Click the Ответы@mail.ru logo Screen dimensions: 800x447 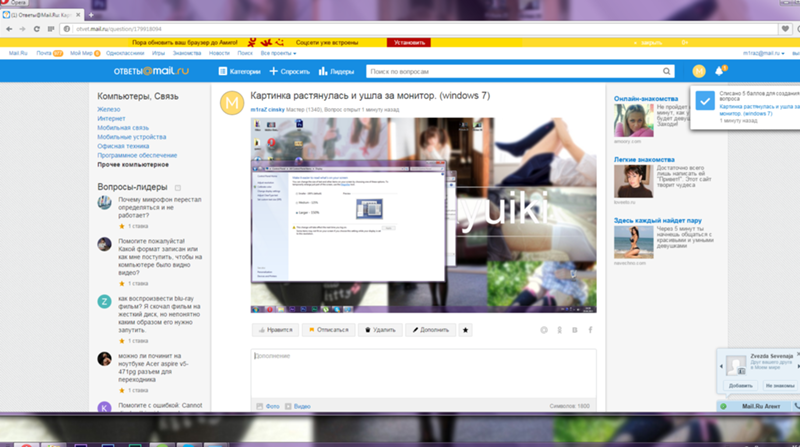(151, 71)
